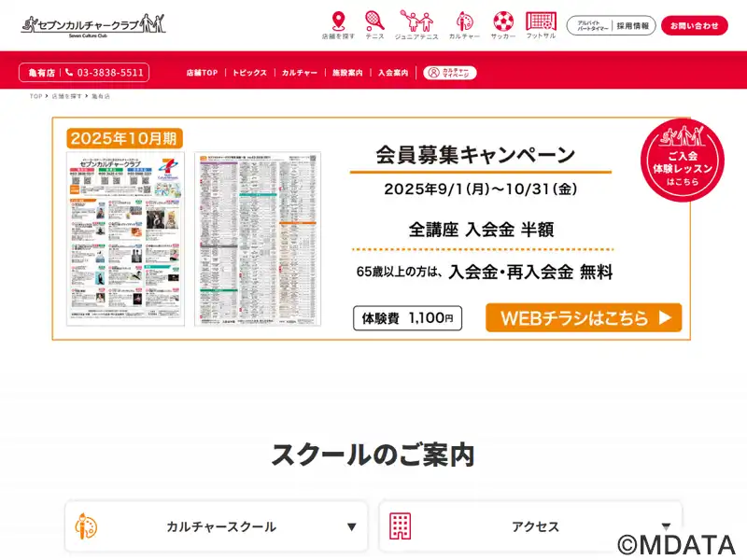Click the お問い合わせ contact button
This screenshot has width=747, height=560.
point(694,26)
